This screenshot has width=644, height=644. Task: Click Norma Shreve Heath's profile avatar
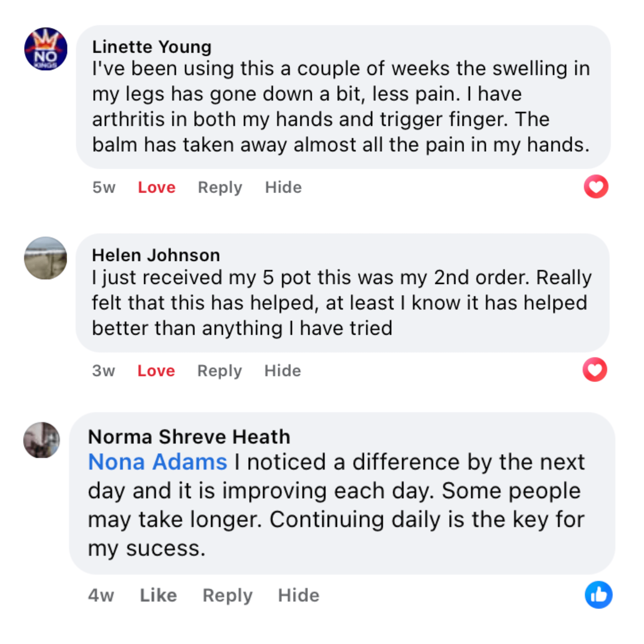42,440
